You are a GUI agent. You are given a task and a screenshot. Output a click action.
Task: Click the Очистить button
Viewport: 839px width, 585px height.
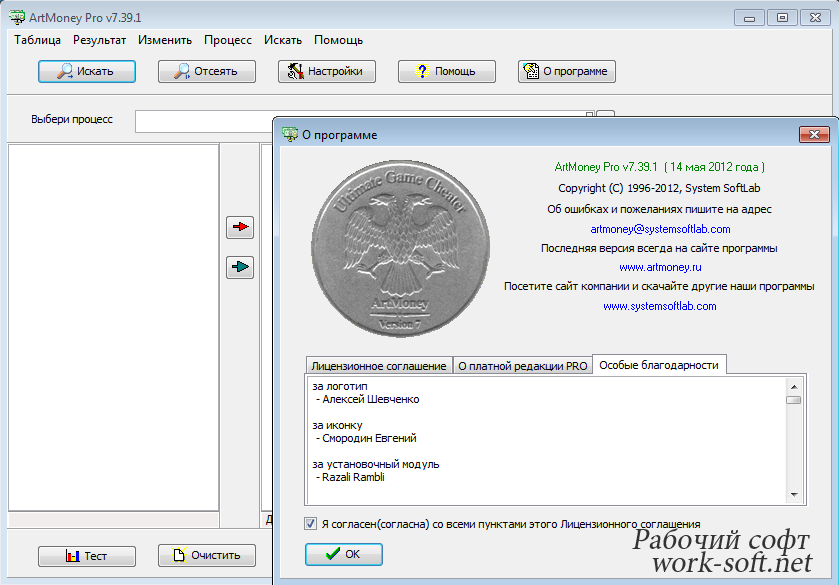click(x=207, y=556)
